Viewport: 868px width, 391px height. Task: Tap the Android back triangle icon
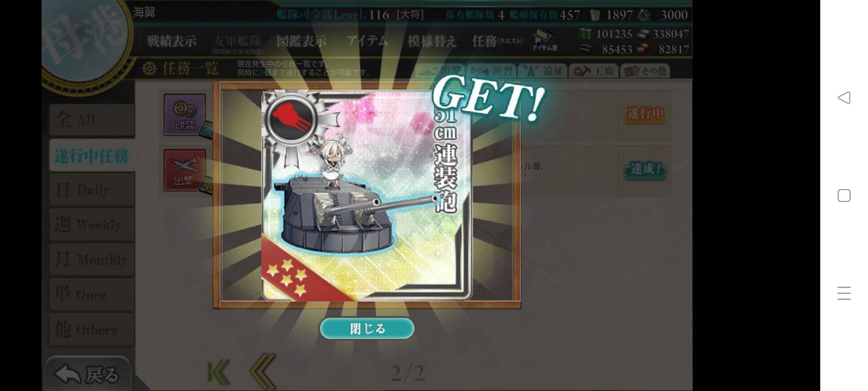coord(844,98)
